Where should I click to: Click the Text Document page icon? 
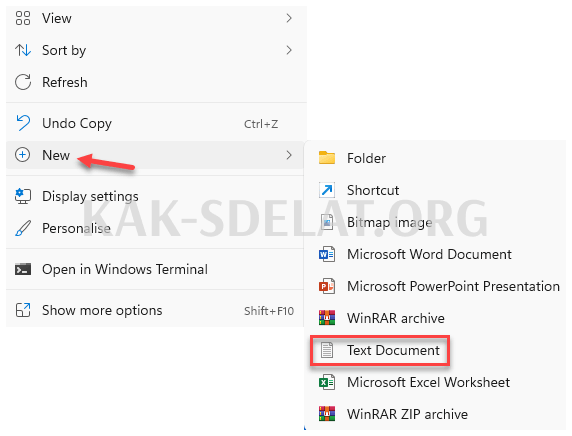click(x=326, y=350)
